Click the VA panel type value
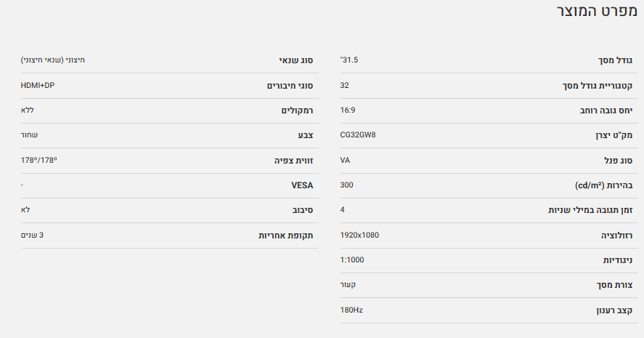The height and width of the screenshot is (338, 644). click(346, 160)
